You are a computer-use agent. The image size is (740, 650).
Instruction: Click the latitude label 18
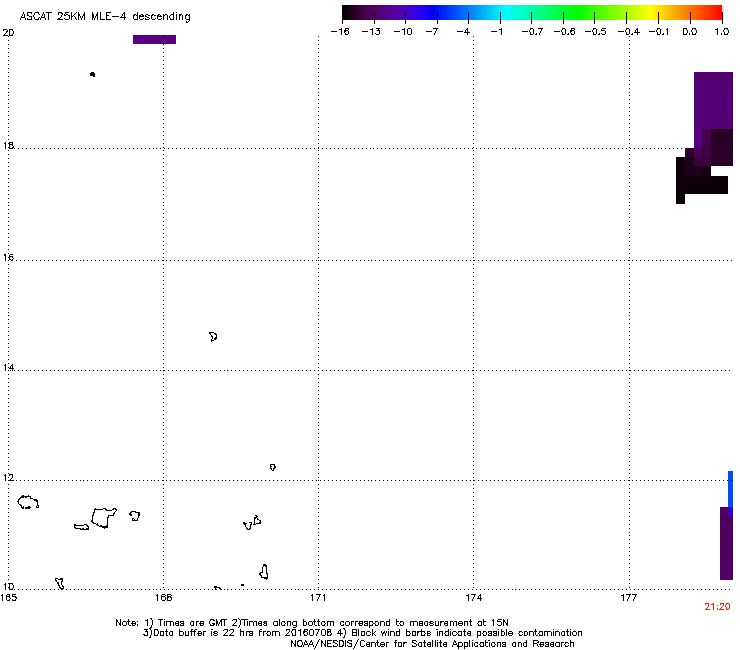pyautogui.click(x=8, y=146)
